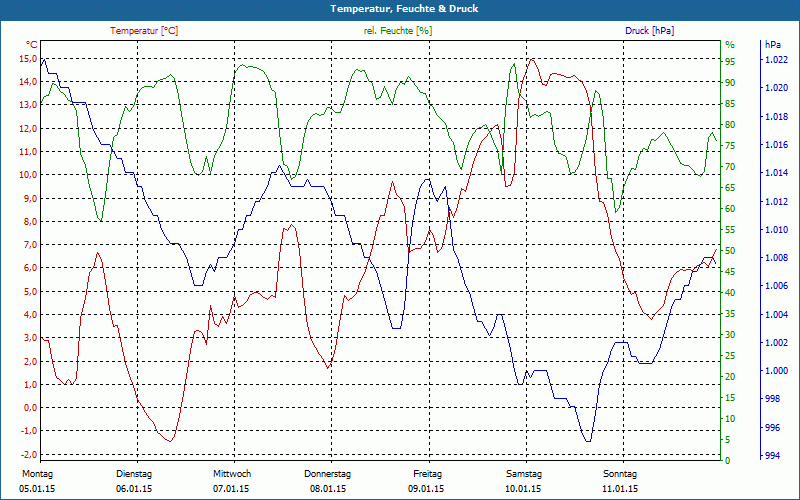Viewport: 800px width, 500px height.
Task: Click the '1.018' pressure axis value
Action: coord(777,116)
